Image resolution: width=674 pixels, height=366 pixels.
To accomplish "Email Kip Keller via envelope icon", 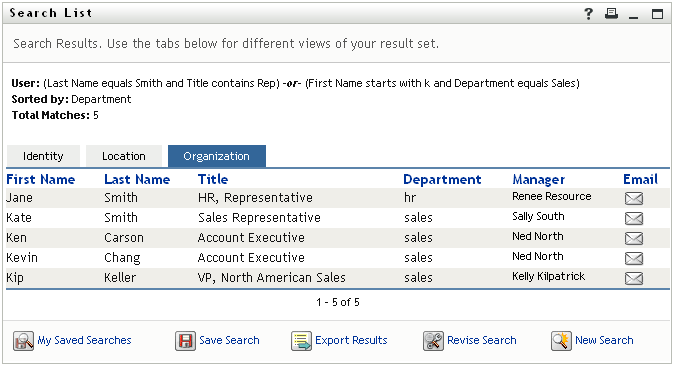I will [x=634, y=278].
